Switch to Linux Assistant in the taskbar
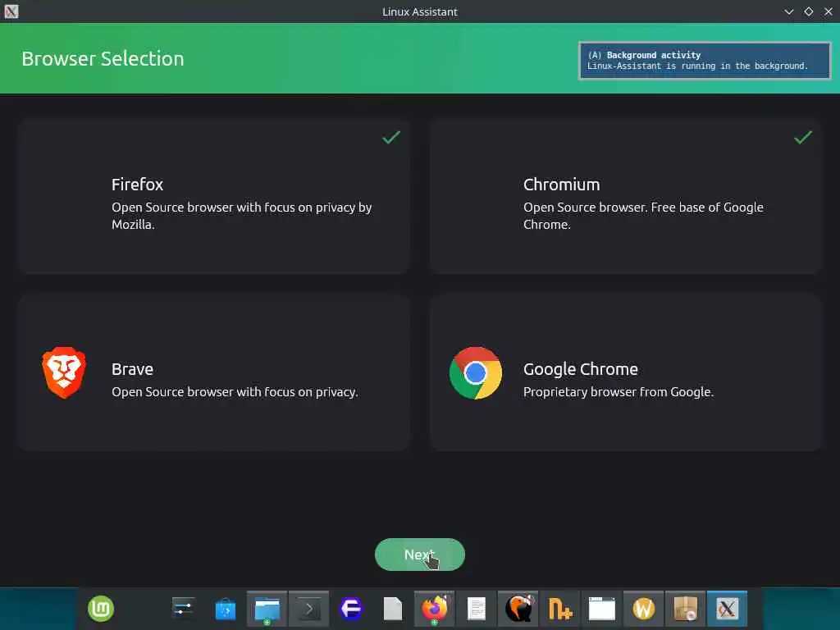840x630 pixels. 727,609
